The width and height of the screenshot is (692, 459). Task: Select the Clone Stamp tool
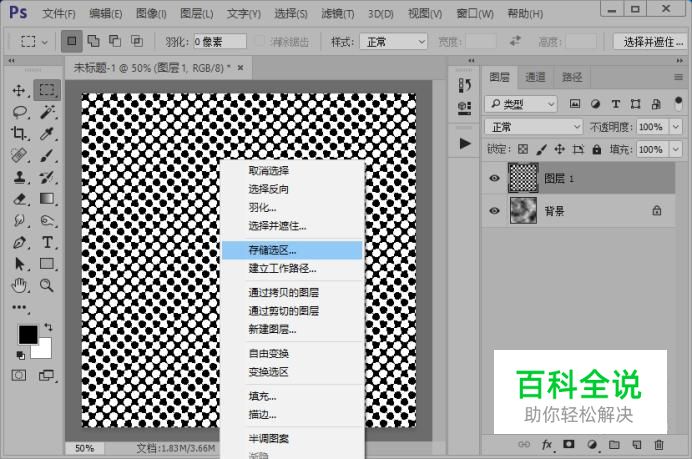[x=19, y=177]
